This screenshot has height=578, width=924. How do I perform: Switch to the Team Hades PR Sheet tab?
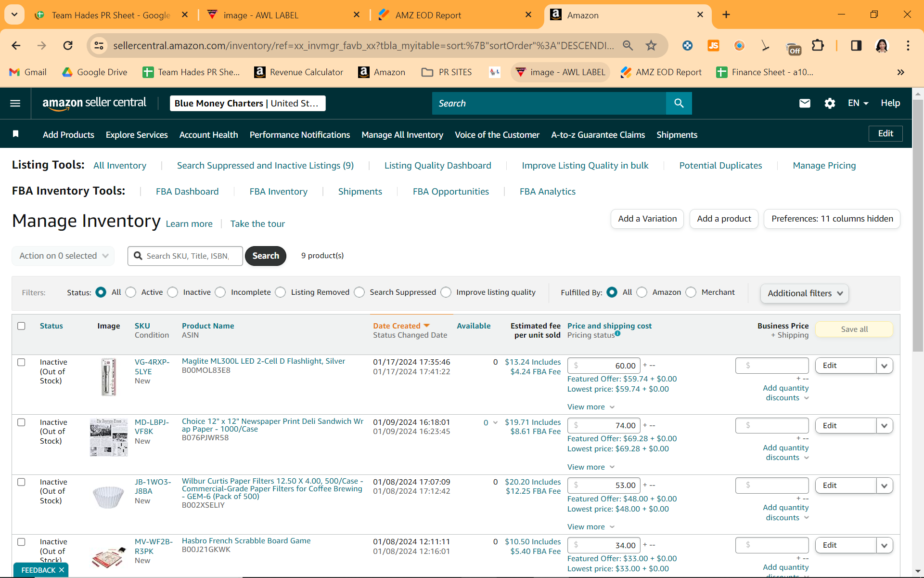112,15
